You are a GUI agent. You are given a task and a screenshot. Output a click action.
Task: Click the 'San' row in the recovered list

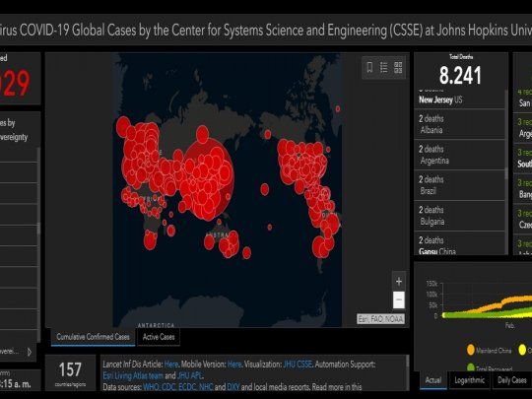[522, 100]
